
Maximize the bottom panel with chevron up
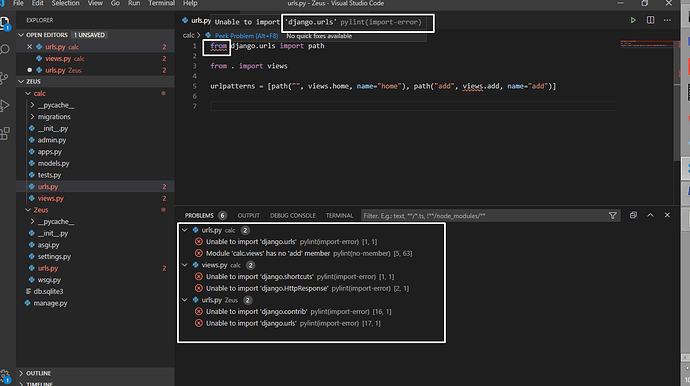650,215
